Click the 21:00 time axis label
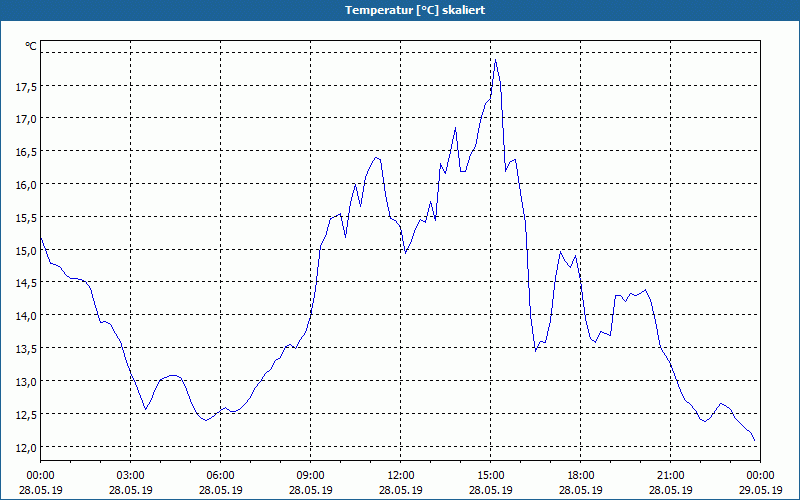The height and width of the screenshot is (500, 800). (671, 475)
